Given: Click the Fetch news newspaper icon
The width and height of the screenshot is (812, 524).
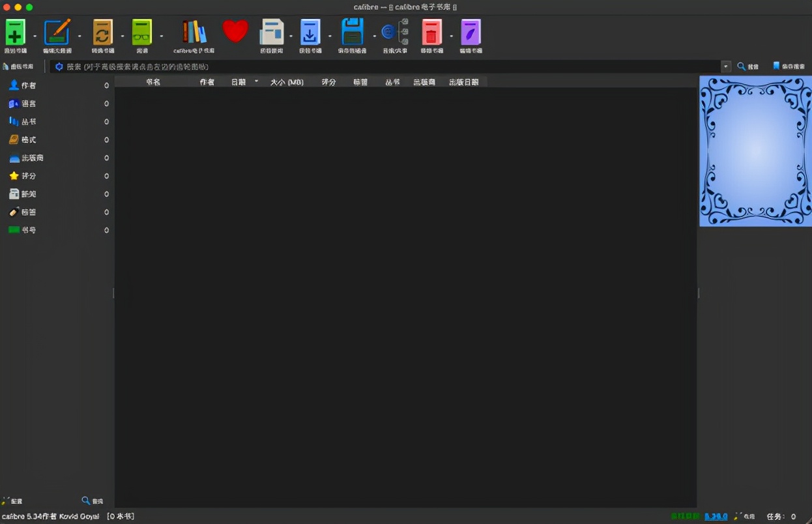Looking at the screenshot, I should click(x=272, y=32).
